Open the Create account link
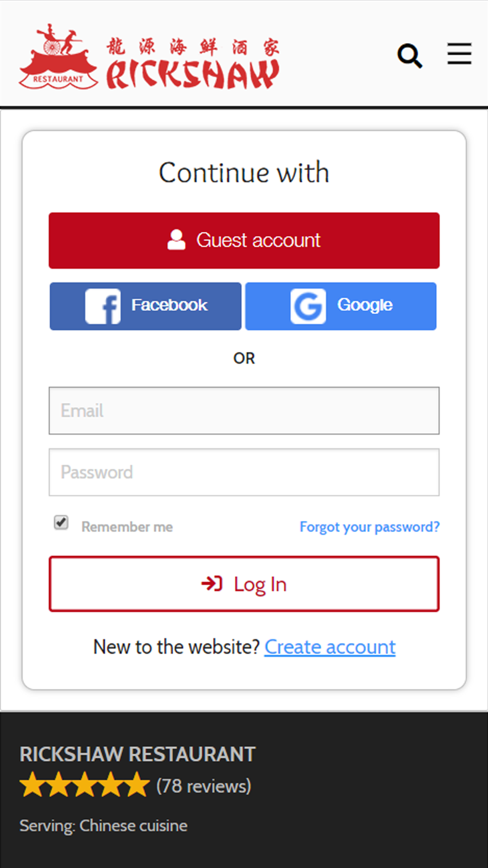 pyautogui.click(x=330, y=647)
